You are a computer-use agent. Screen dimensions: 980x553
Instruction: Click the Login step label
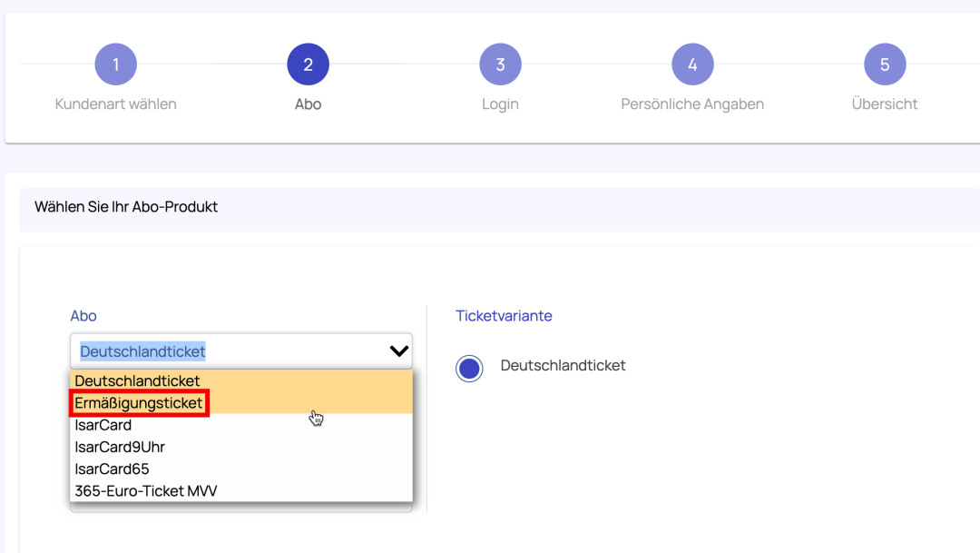[500, 104]
